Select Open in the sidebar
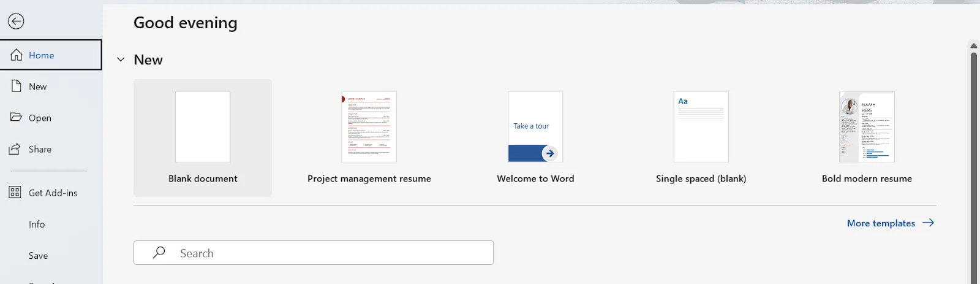This screenshot has width=980, height=284. 51,118
